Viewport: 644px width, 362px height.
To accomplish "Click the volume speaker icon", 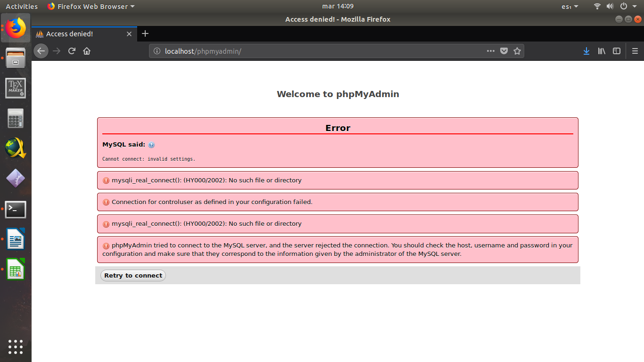I will click(x=610, y=6).
